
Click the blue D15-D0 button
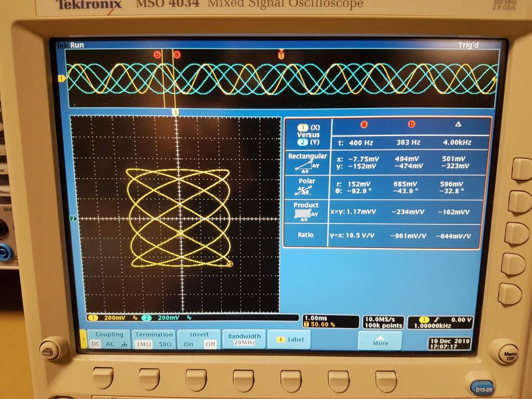coord(484,388)
